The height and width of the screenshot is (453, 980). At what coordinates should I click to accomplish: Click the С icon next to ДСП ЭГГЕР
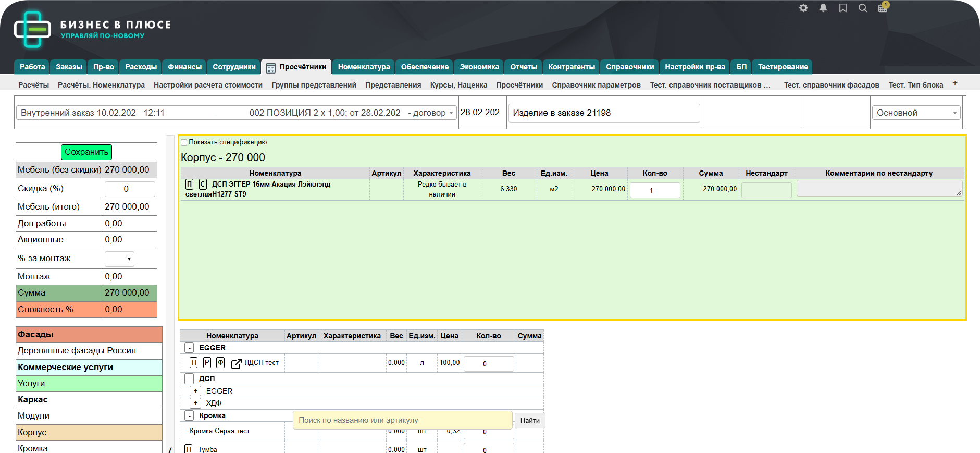(x=203, y=184)
